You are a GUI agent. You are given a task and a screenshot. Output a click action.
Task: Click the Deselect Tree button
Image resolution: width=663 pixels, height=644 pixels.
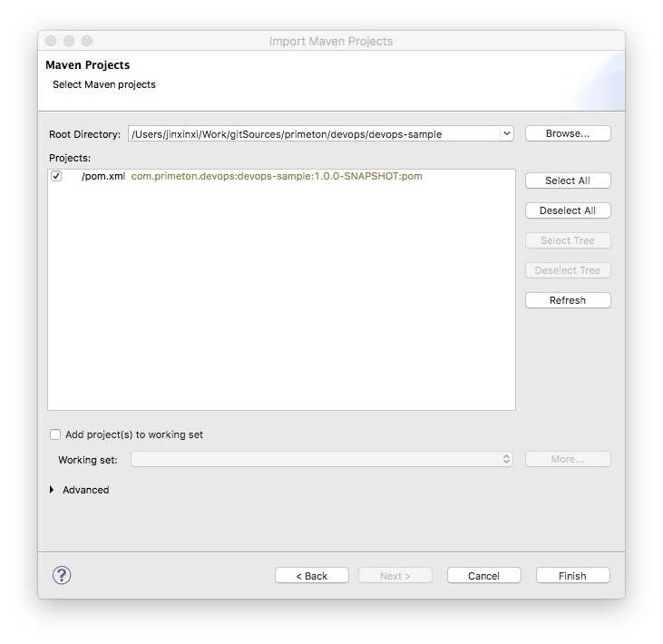point(568,270)
